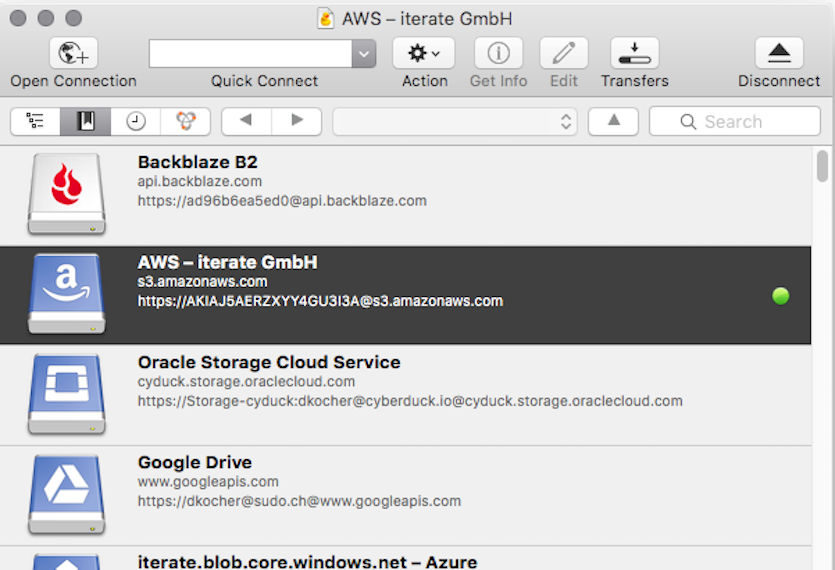Image resolution: width=835 pixels, height=570 pixels.
Task: Click the AKIAJ5AERZXYY4GU3I3A S3 URL line
Action: click(320, 301)
